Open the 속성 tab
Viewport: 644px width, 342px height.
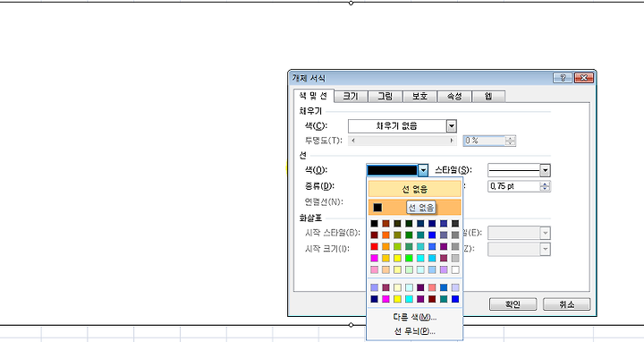point(453,97)
